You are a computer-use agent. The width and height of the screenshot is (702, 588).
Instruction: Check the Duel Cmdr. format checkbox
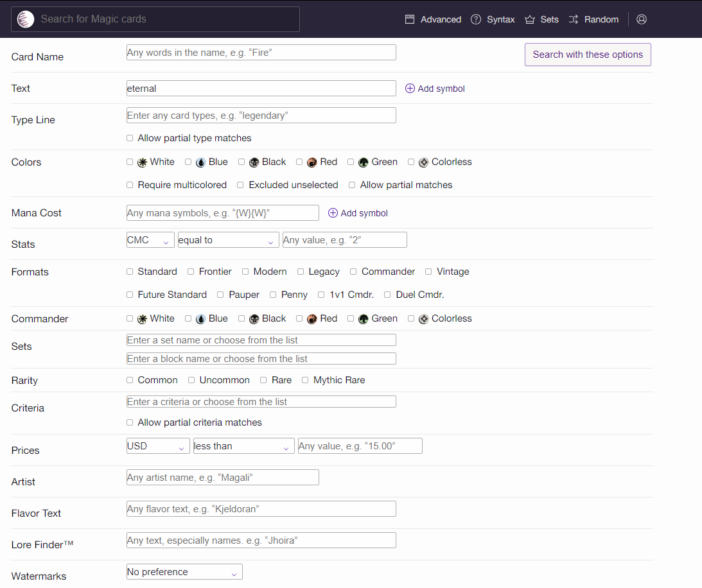coord(387,295)
